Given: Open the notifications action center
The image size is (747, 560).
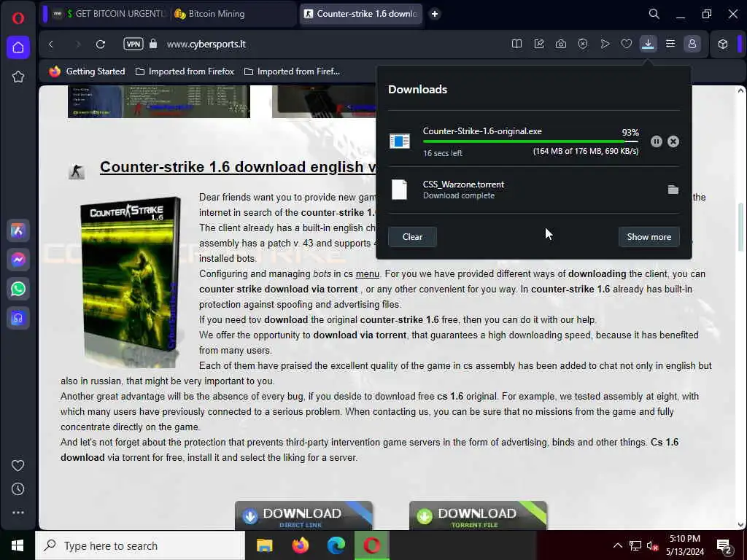Looking at the screenshot, I should (x=724, y=546).
